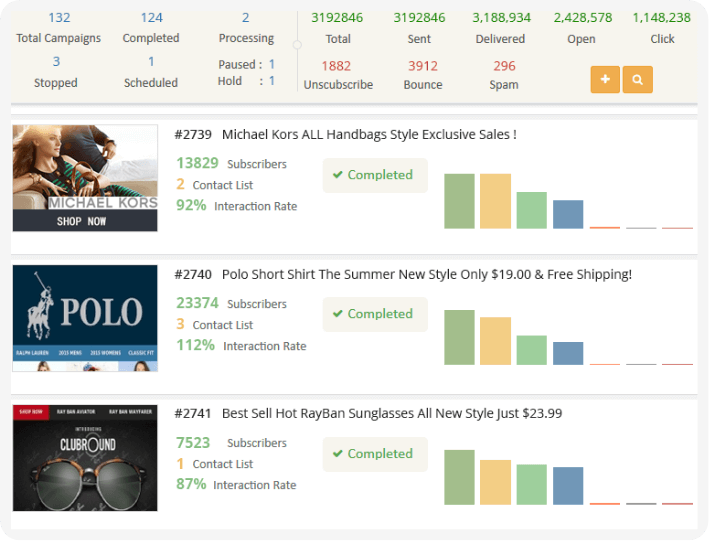709x541 pixels.
Task: Click the Completed status of campaign #2739
Action: coord(375,175)
